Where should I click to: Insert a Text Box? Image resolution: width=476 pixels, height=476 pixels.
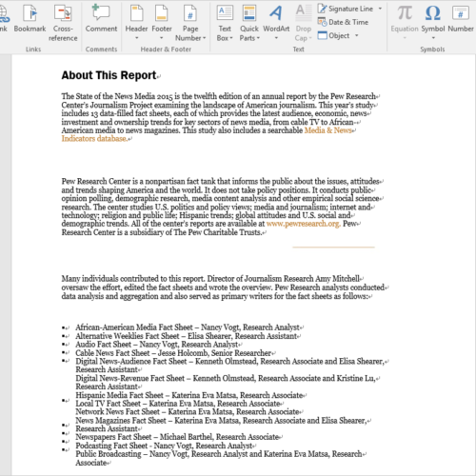225,23
